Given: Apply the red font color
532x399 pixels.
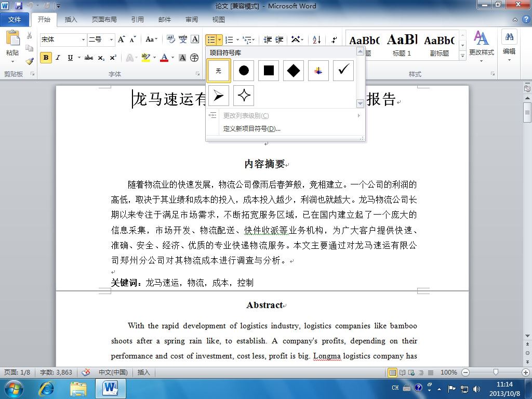Looking at the screenshot, I should click(x=164, y=58).
